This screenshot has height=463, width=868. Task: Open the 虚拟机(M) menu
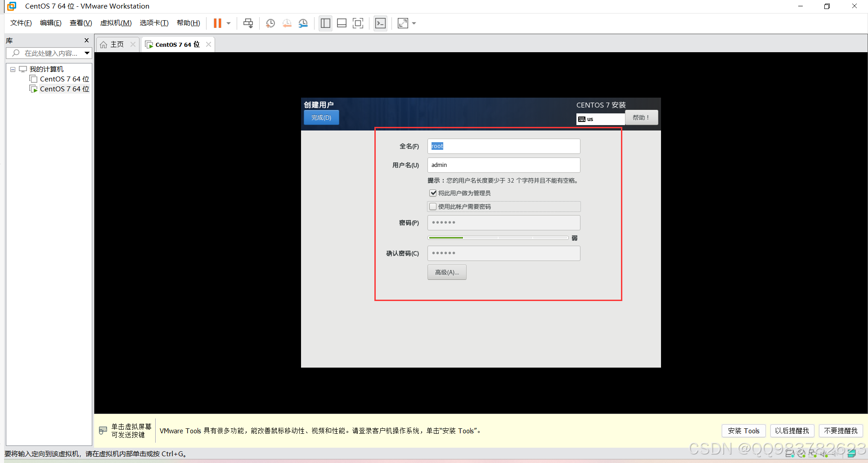116,23
